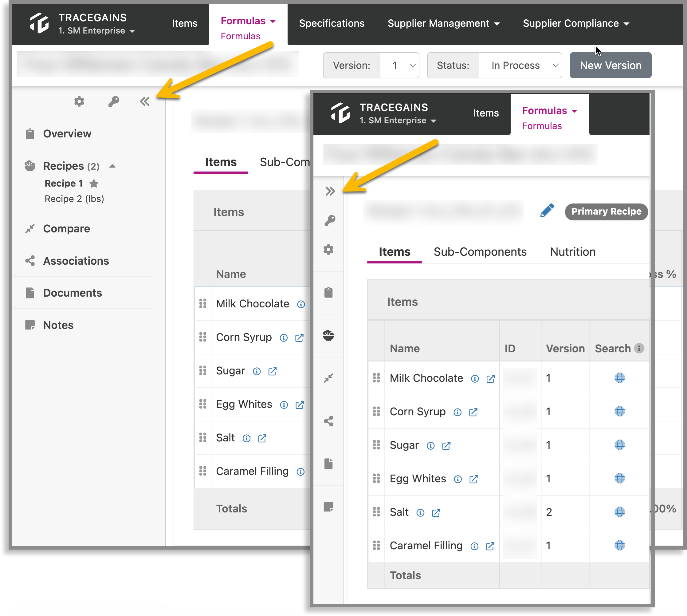
Task: Open the Supplier Management menu
Action: coord(443,23)
